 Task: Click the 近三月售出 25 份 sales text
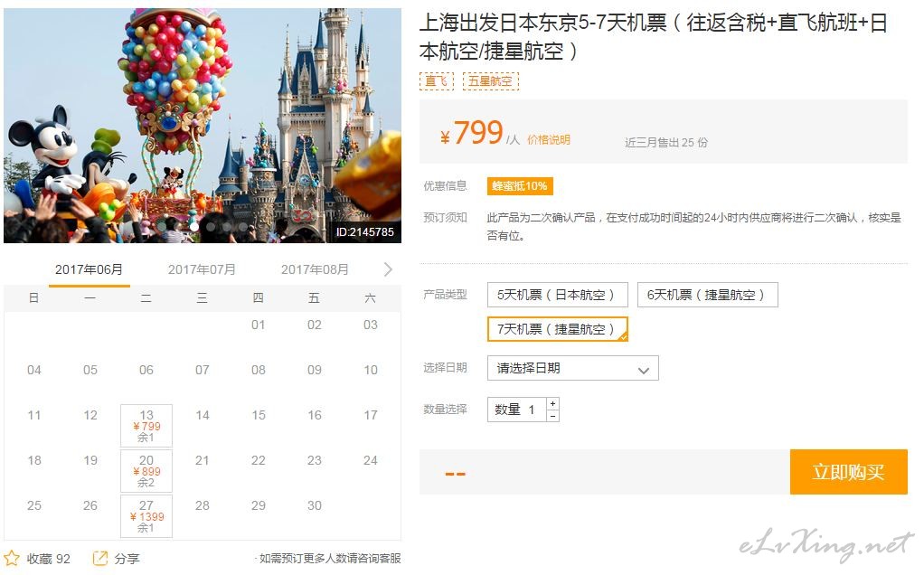click(666, 143)
